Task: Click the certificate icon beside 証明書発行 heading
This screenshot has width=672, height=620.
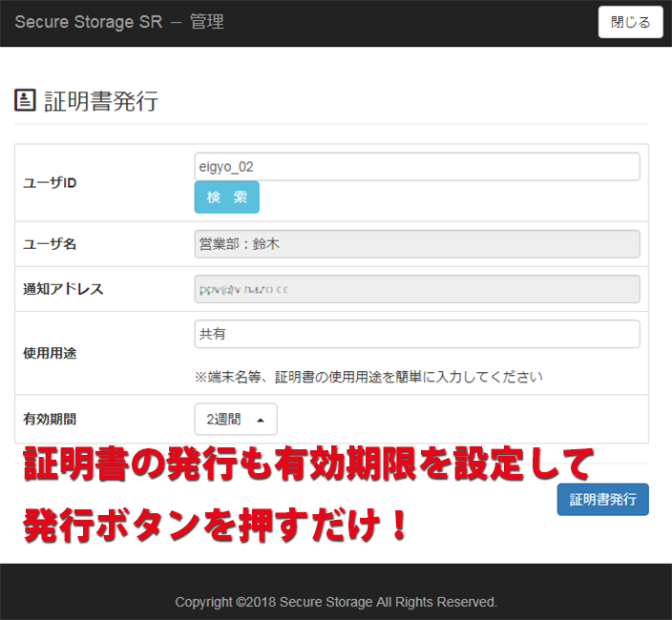Action: point(26,101)
